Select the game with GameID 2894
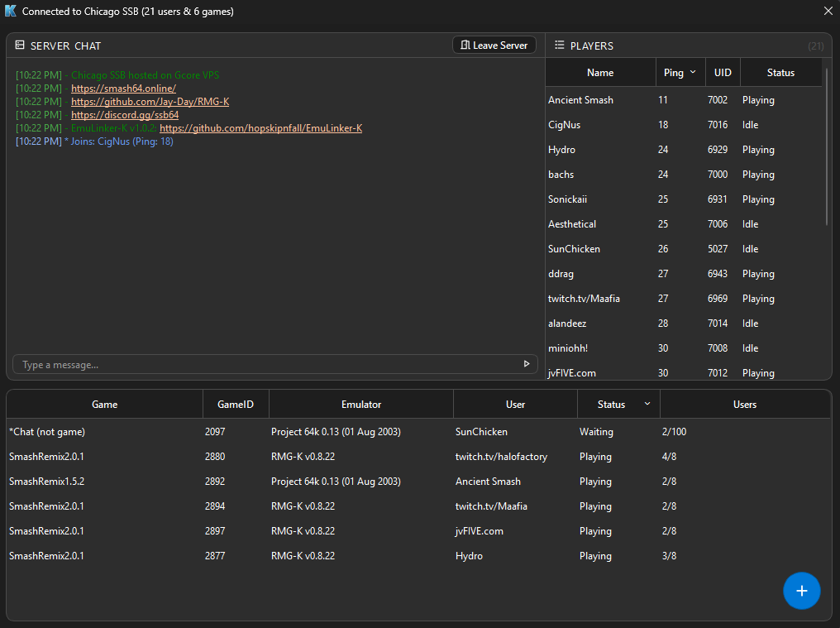Viewport: 840px width, 628px height. [x=418, y=506]
